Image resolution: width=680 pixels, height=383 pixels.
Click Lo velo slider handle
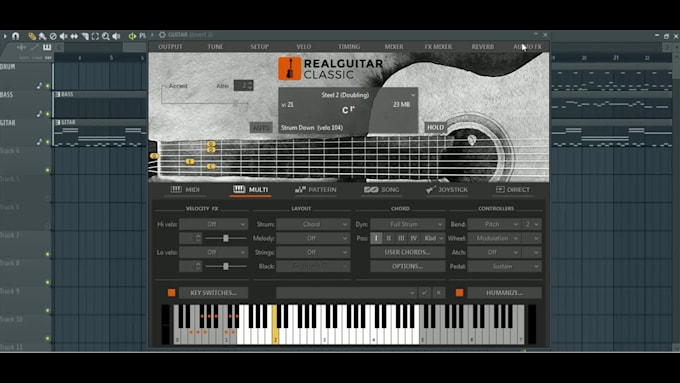(x=226, y=266)
